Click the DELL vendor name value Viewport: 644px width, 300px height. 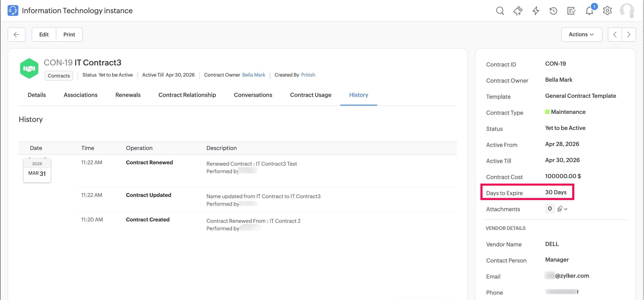tap(552, 244)
